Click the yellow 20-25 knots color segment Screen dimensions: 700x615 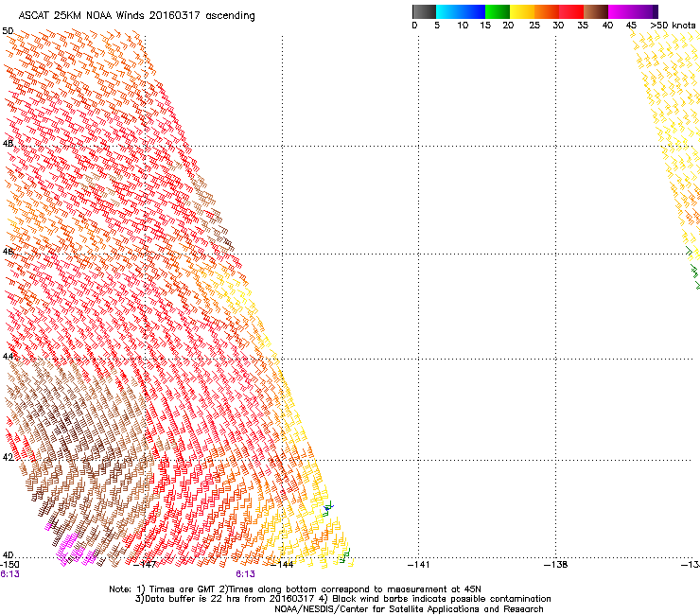tap(522, 11)
